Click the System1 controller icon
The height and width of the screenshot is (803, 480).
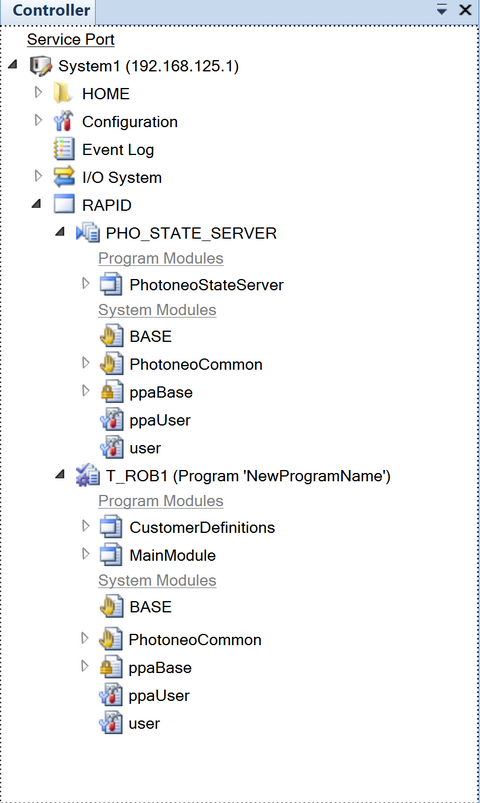[x=40, y=66]
